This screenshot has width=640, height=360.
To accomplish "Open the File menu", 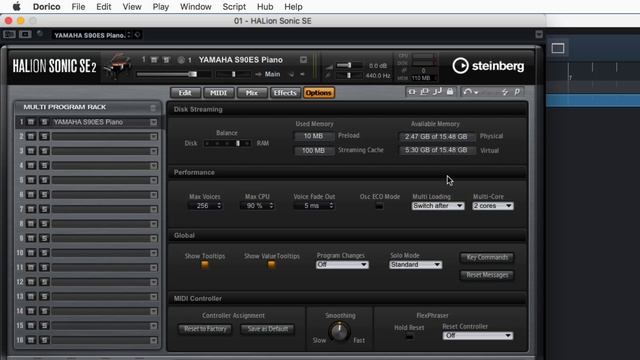I will pyautogui.click(x=78, y=7).
